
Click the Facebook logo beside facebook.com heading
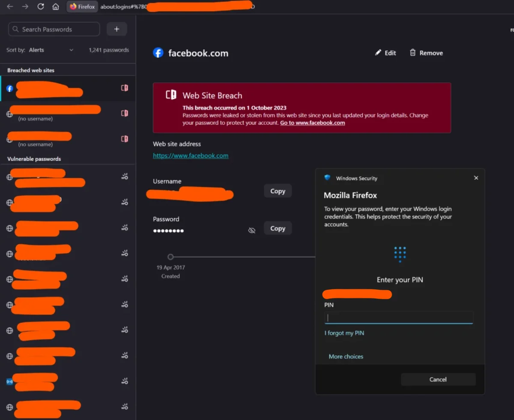[158, 53]
